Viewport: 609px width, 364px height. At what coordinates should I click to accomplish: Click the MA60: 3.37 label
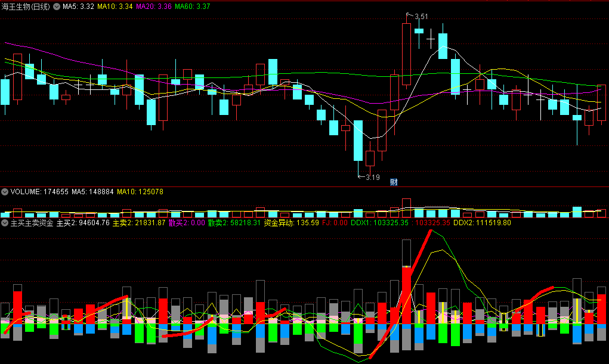coord(193,7)
